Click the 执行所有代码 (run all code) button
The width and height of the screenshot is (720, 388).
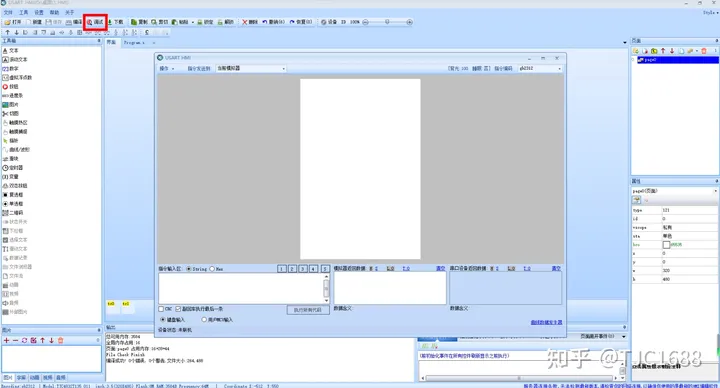pyautogui.click(x=308, y=310)
